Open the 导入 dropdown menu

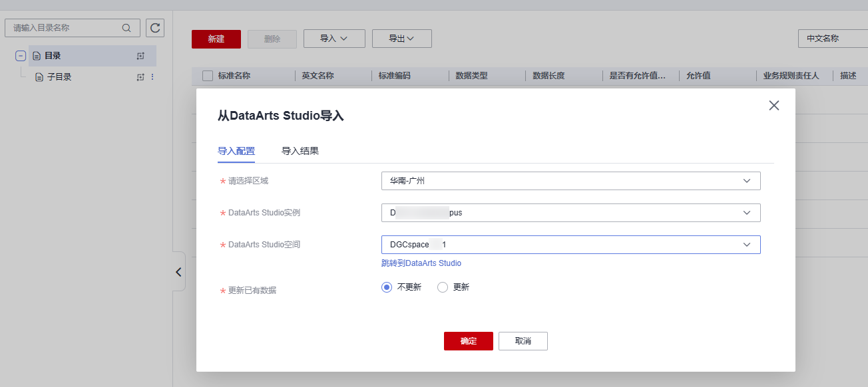point(334,39)
